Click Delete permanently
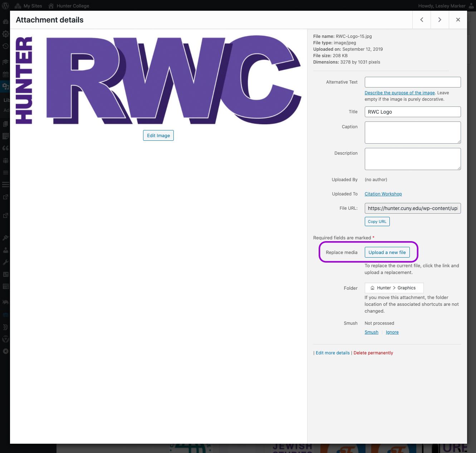 373,353
